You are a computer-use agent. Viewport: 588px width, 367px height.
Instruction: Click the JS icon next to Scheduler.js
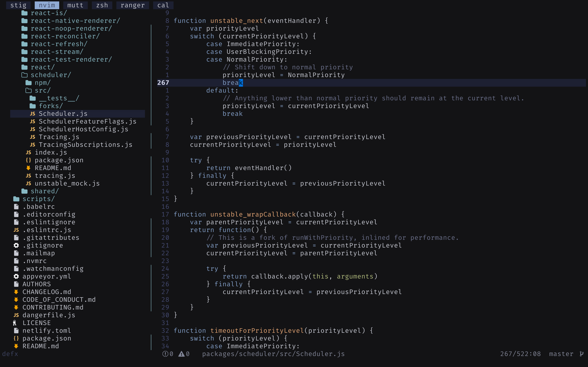[32, 114]
